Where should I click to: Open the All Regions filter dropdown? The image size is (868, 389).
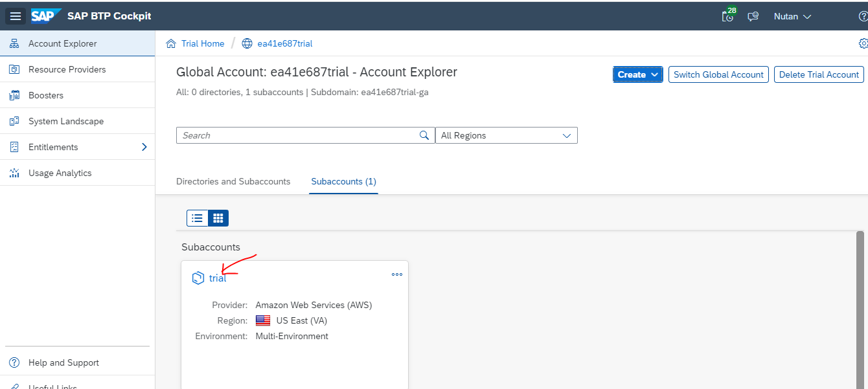coord(506,135)
